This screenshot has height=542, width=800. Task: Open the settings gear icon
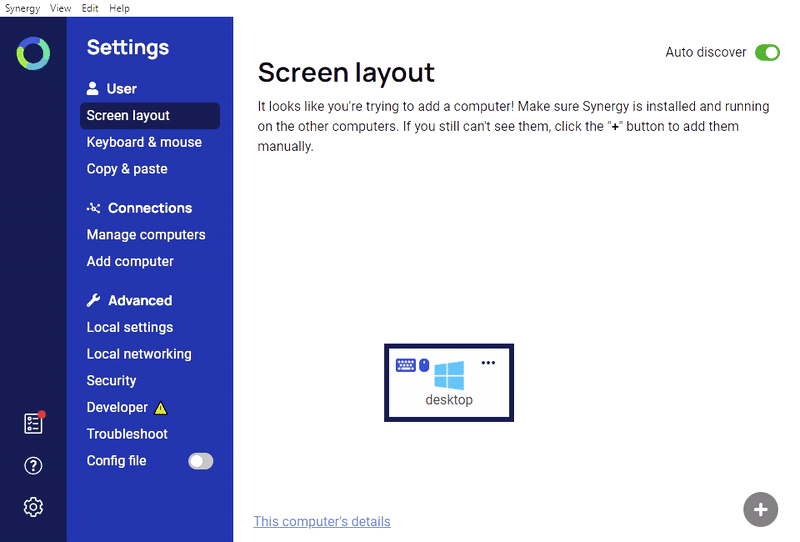33,507
